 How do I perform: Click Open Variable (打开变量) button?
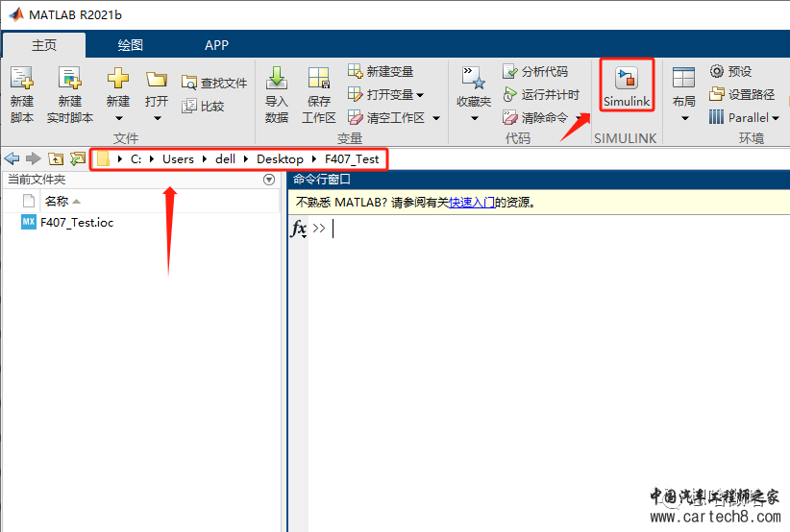[386, 95]
